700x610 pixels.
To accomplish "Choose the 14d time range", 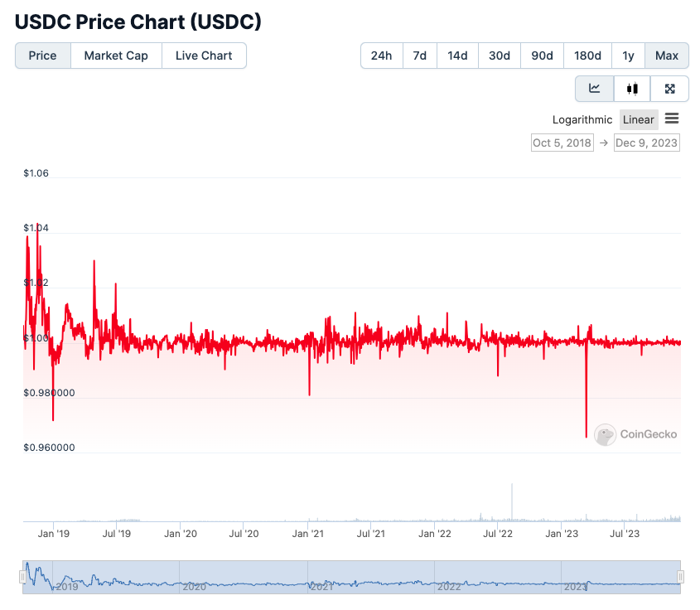I will (457, 56).
